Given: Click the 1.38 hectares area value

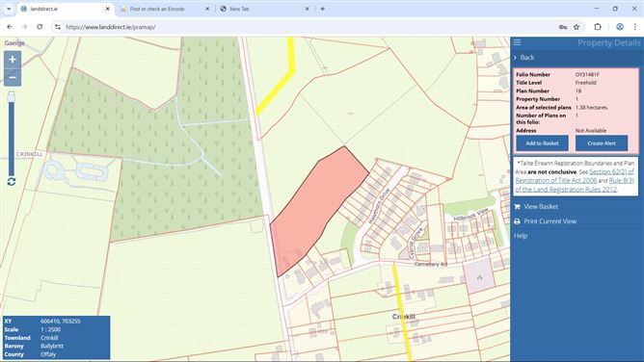Looking at the screenshot, I should tap(591, 108).
